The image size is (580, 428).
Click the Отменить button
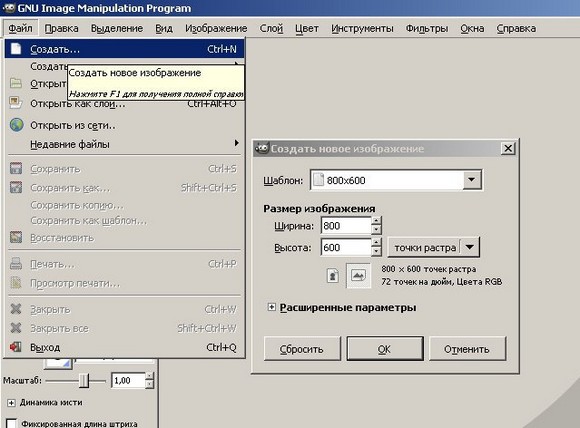point(467,348)
